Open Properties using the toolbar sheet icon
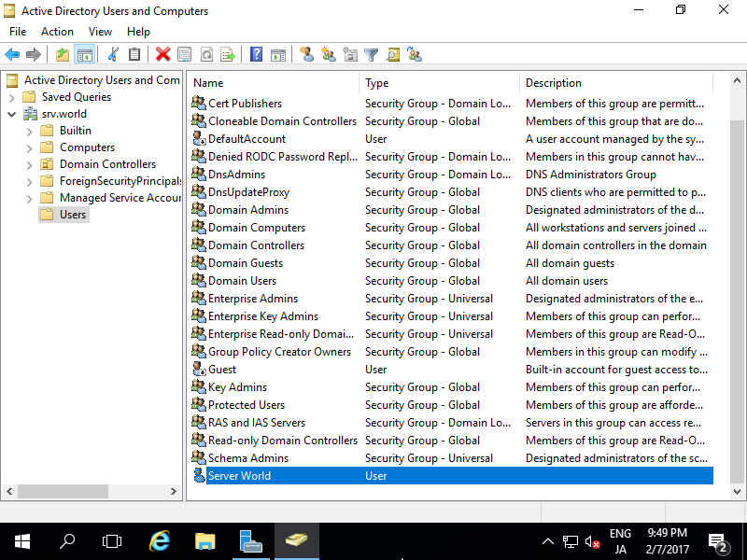 [184, 55]
